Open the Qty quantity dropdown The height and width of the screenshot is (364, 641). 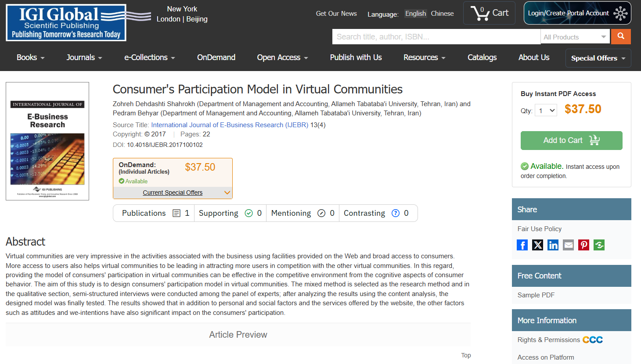click(546, 110)
